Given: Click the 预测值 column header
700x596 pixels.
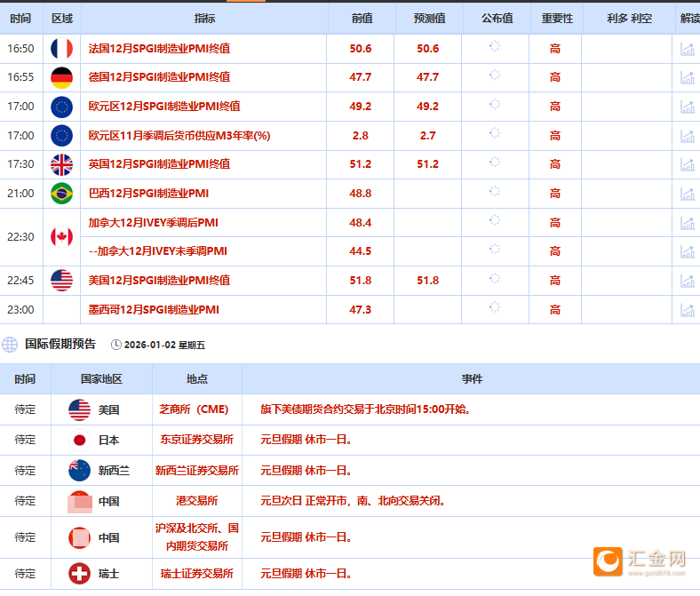Looking at the screenshot, I should [429, 19].
